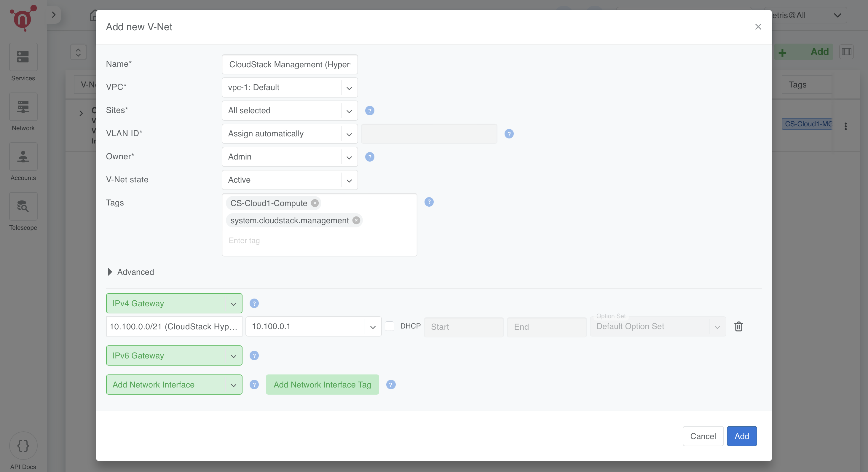This screenshot has width=868, height=472.
Task: Open help for Add Network Interface Tag
Action: 390,385
